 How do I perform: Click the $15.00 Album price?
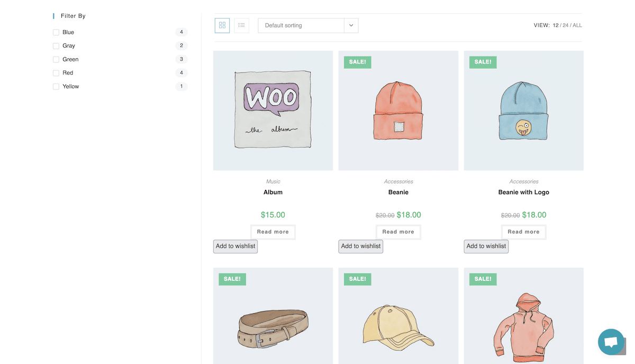coord(273,215)
